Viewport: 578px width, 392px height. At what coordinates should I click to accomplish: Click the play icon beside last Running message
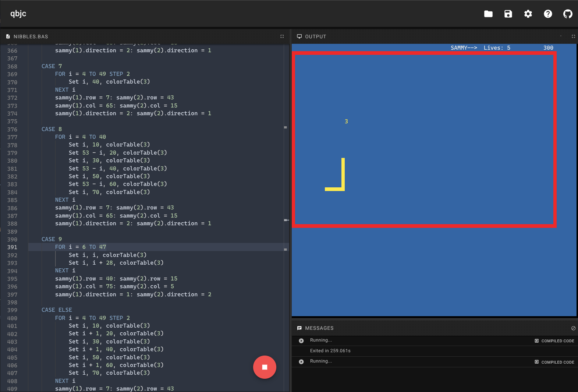(301, 362)
